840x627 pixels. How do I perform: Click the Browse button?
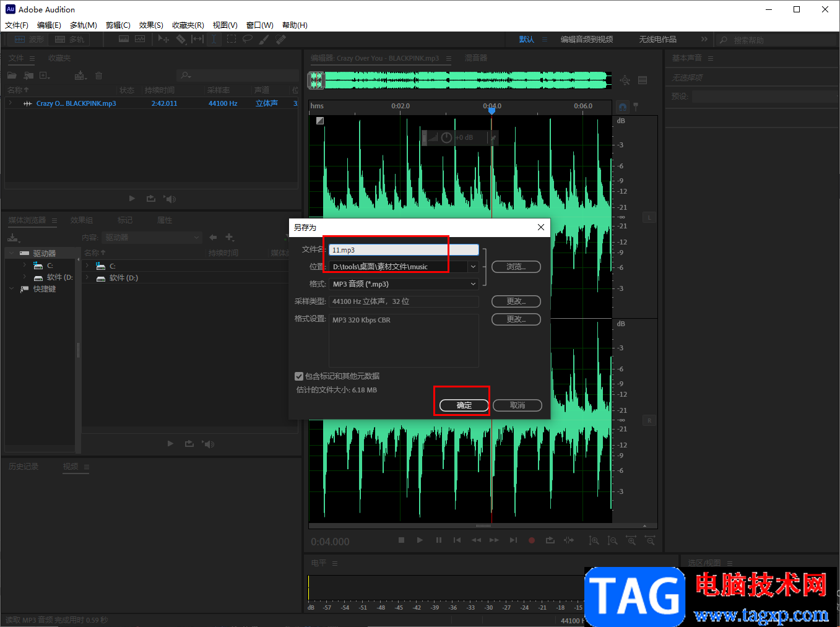(x=516, y=267)
